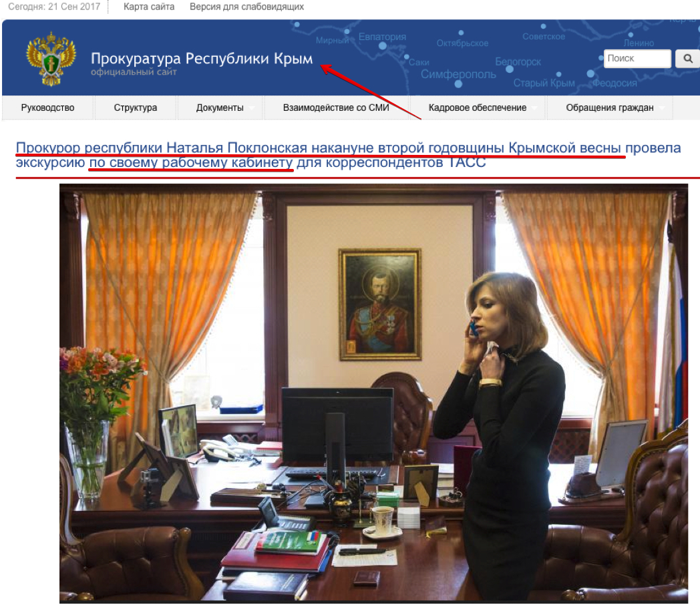This screenshot has width=700, height=613.
Task: Click the Октябрьское label on header map
Action: 462,43
